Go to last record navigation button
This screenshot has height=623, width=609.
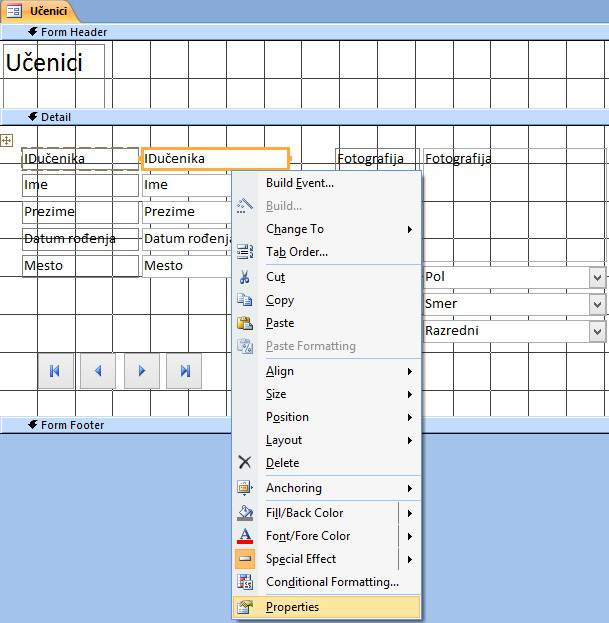pyautogui.click(x=184, y=371)
